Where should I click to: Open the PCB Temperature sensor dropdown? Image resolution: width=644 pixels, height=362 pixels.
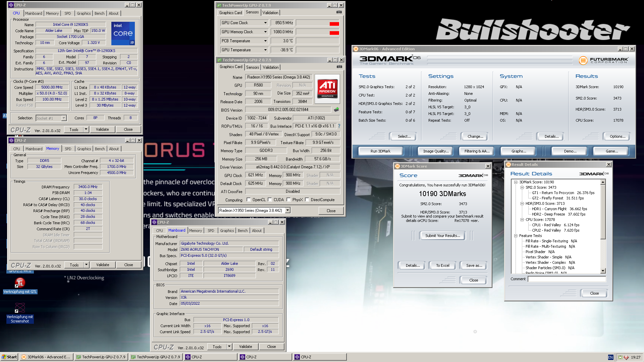click(x=265, y=41)
